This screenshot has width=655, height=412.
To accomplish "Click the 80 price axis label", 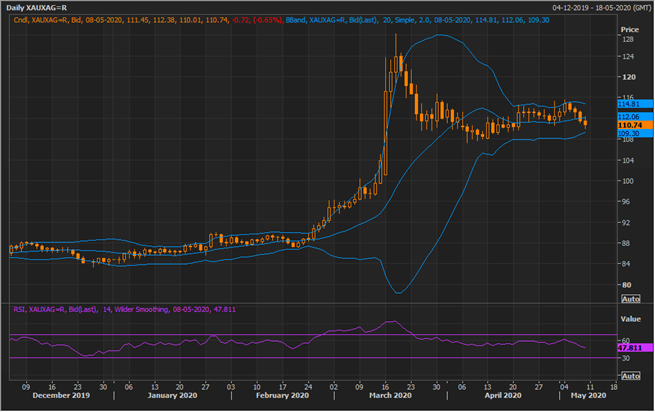I will click(x=626, y=285).
